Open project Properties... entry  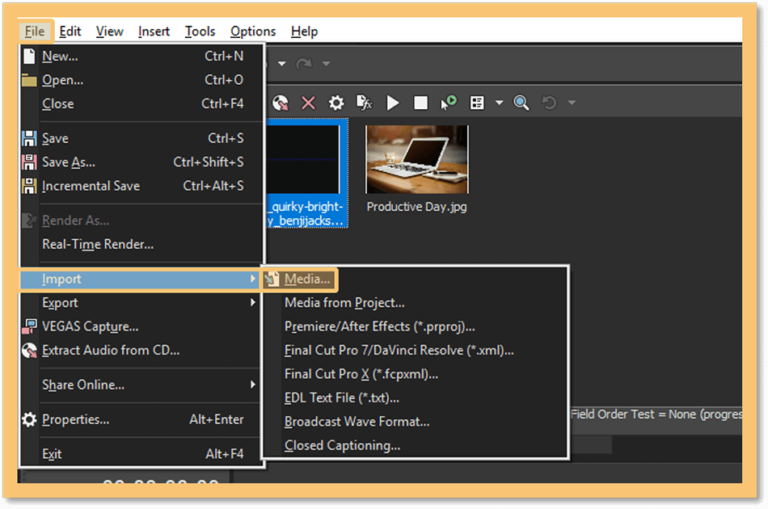tap(142, 419)
